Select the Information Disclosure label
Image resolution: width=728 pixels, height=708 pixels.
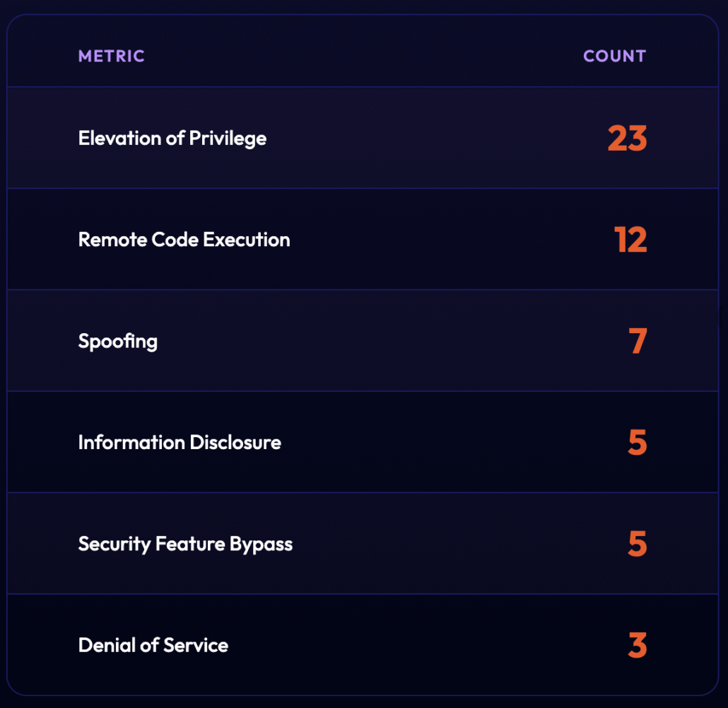click(x=180, y=443)
